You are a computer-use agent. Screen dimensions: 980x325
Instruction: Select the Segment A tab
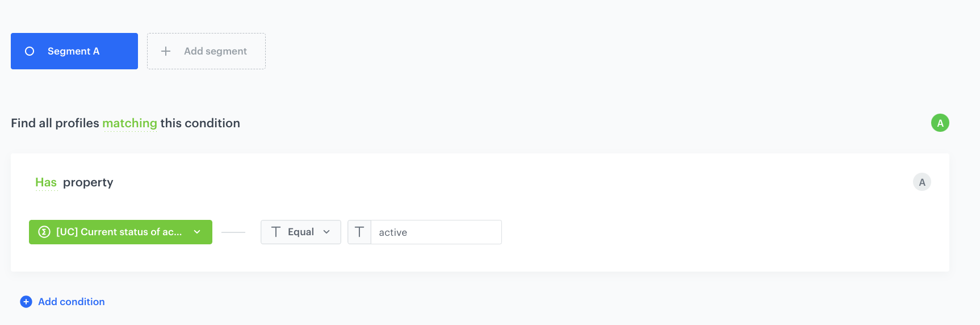click(74, 51)
